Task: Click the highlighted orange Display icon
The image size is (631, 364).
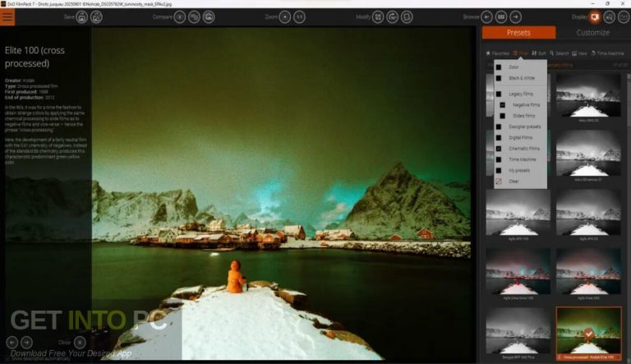Action: [x=594, y=16]
